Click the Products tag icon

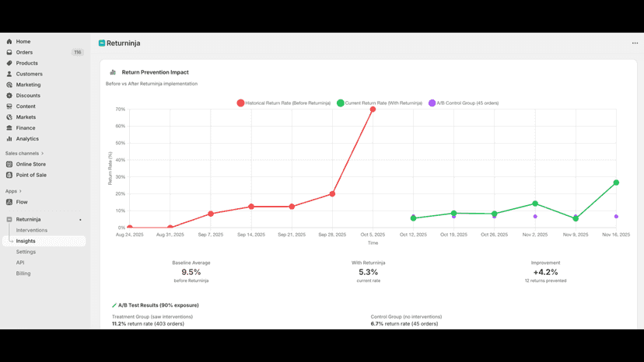pos(9,63)
